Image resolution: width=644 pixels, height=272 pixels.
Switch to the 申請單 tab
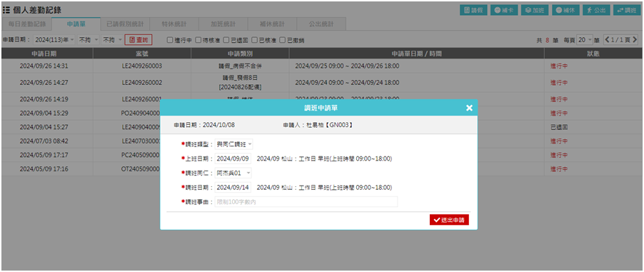[76, 24]
